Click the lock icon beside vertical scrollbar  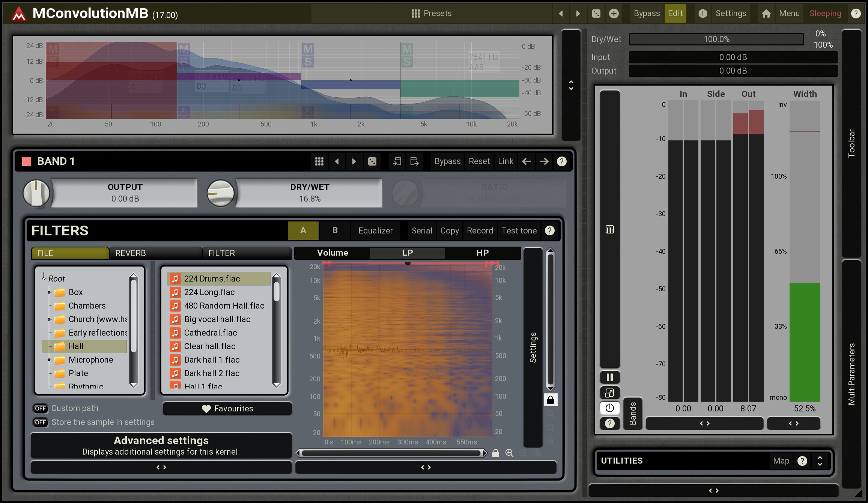550,400
